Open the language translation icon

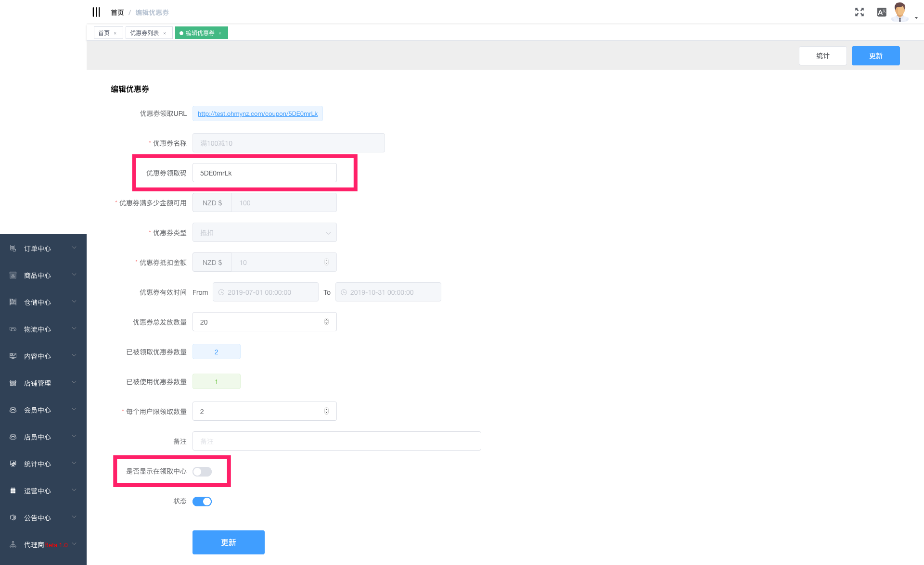(881, 12)
